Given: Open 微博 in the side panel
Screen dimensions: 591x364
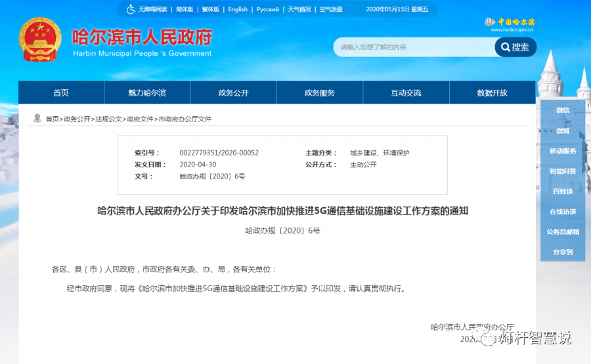Looking at the screenshot, I should (563, 131).
